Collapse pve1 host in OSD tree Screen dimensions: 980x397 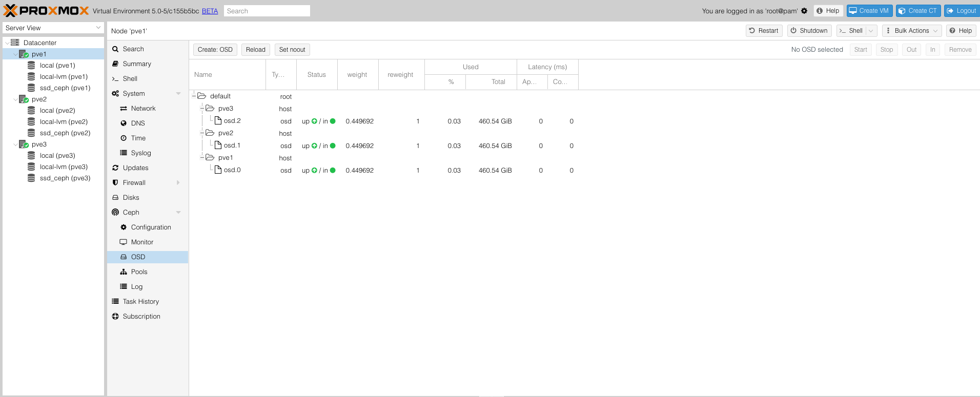202,157
